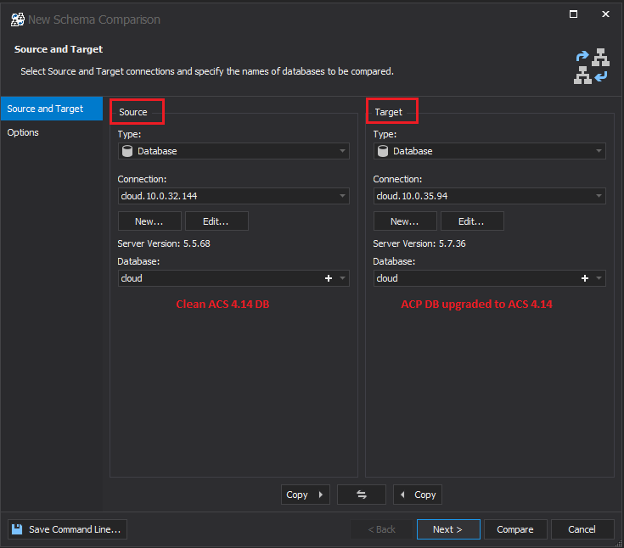This screenshot has width=624, height=548.
Task: Open Target Database dropdown arrow
Action: tap(599, 278)
